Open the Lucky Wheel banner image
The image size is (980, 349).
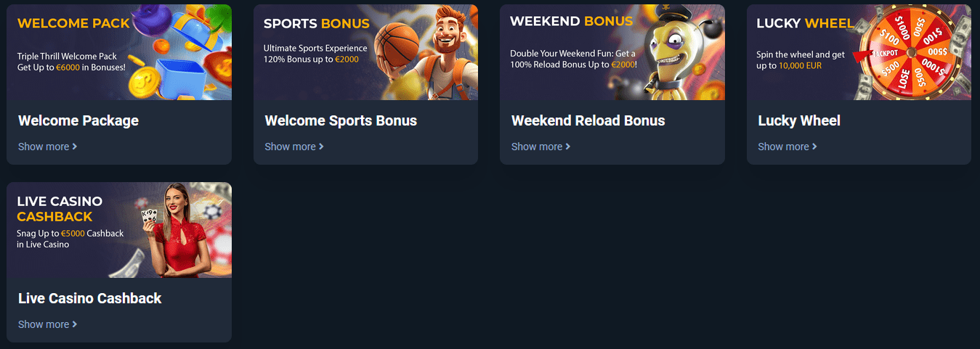859,52
